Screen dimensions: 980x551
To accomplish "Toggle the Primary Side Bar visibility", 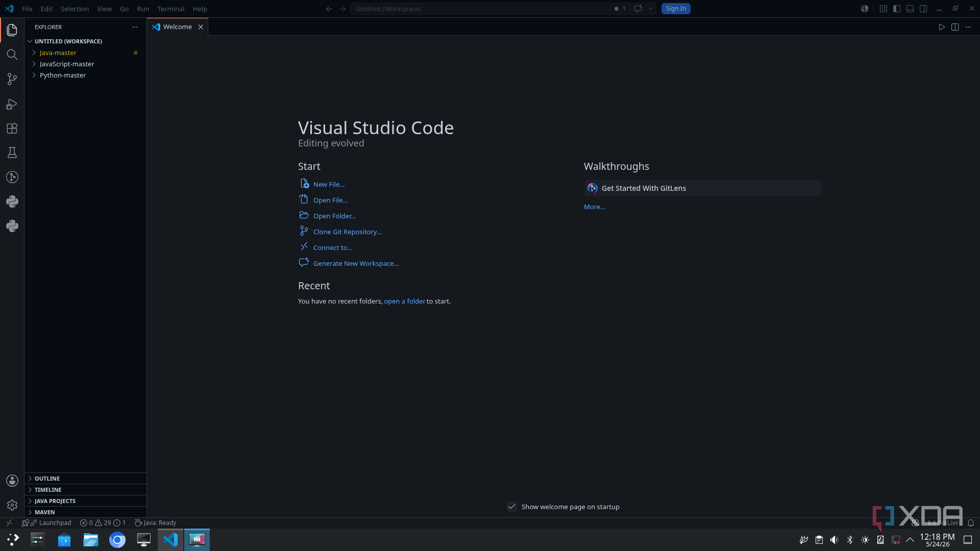I will tap(897, 9).
